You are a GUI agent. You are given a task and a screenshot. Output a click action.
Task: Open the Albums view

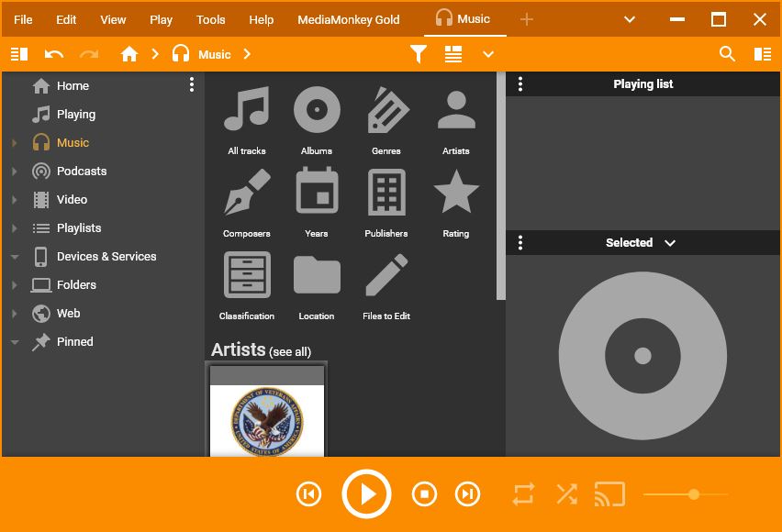pyautogui.click(x=317, y=120)
